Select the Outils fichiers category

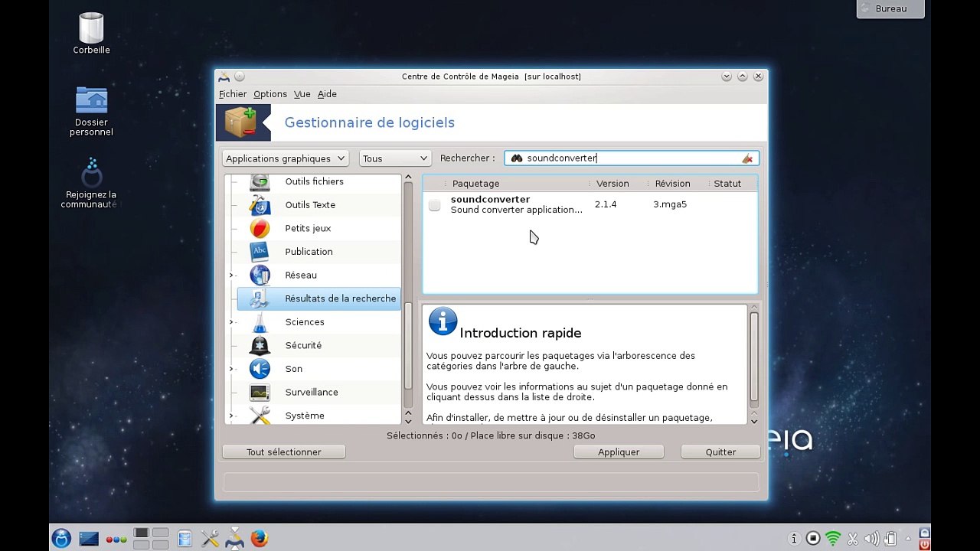[x=314, y=182]
